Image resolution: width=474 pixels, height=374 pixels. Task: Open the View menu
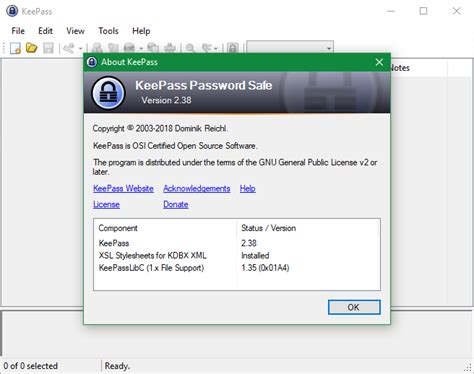point(75,31)
